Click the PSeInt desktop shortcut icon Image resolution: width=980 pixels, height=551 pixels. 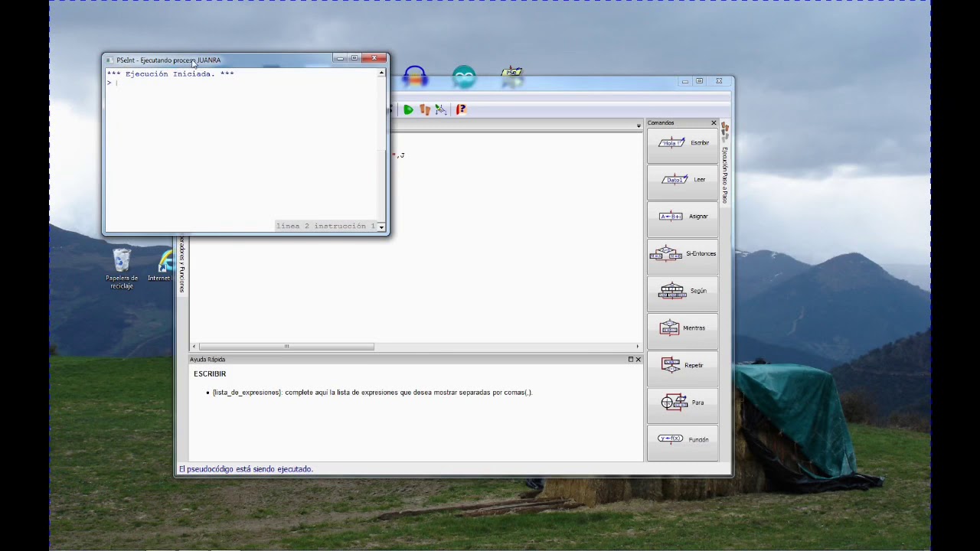click(x=512, y=75)
